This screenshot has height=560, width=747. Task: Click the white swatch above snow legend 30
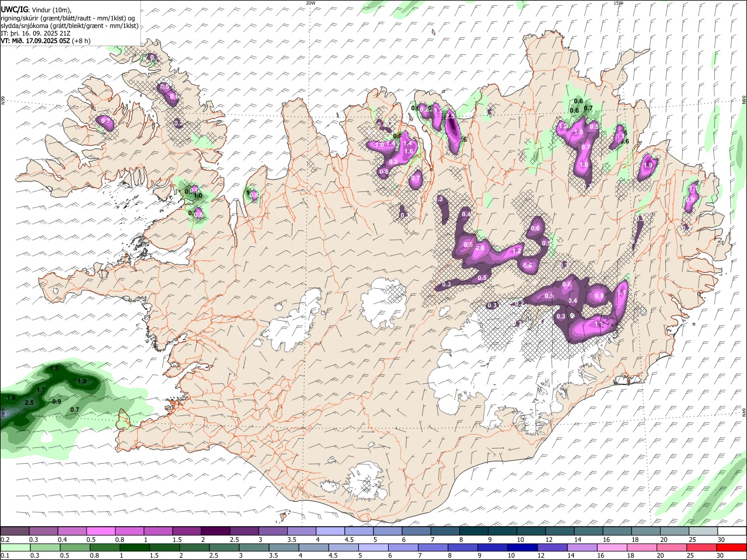click(x=731, y=531)
